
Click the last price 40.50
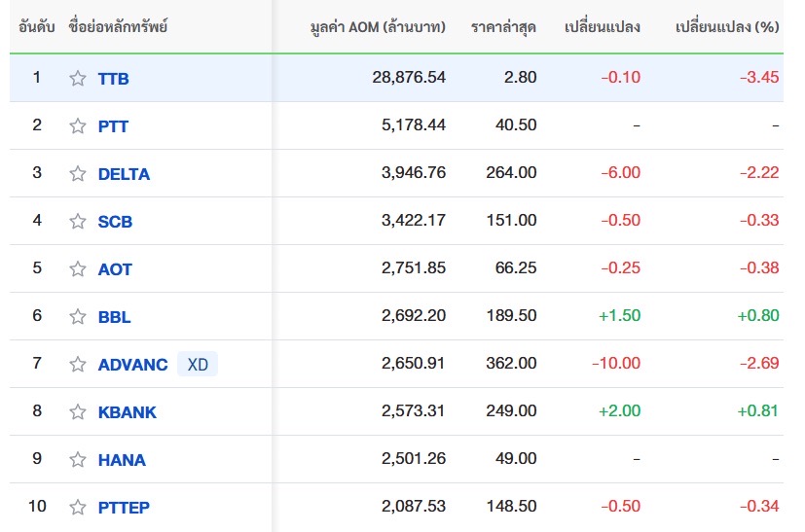tap(516, 124)
